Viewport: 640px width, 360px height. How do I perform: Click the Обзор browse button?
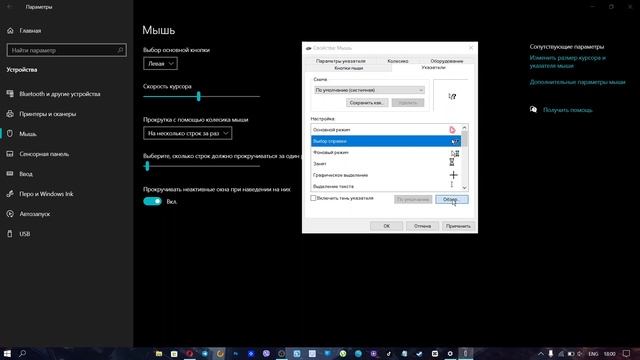point(451,200)
